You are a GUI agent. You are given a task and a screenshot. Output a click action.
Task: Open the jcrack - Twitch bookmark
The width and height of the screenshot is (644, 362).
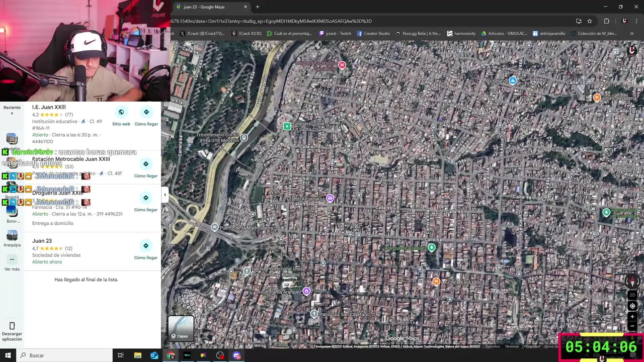point(335,34)
